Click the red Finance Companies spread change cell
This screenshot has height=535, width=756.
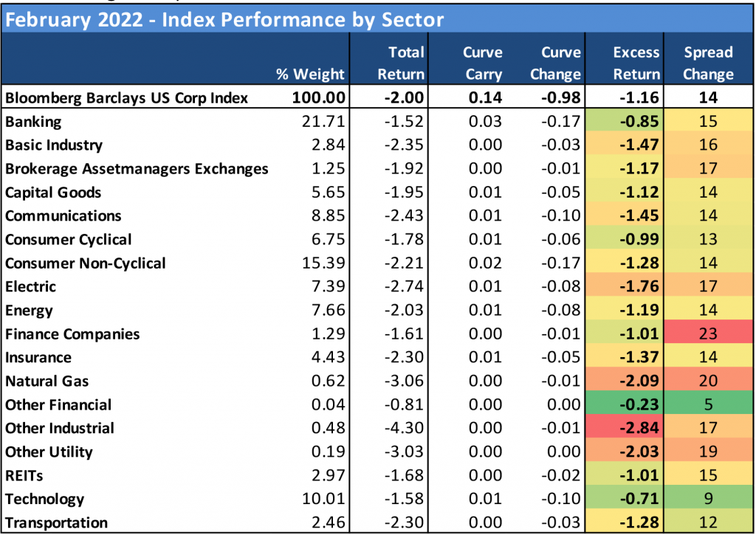point(708,334)
